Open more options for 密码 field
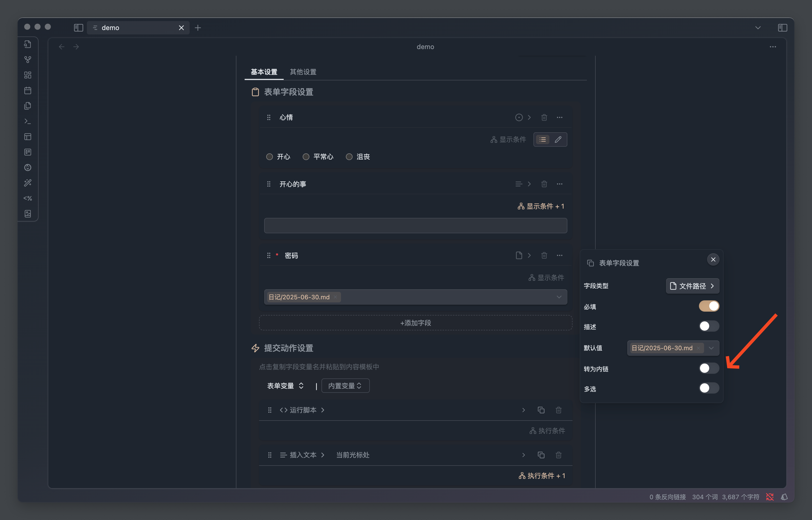812x520 pixels. 559,255
